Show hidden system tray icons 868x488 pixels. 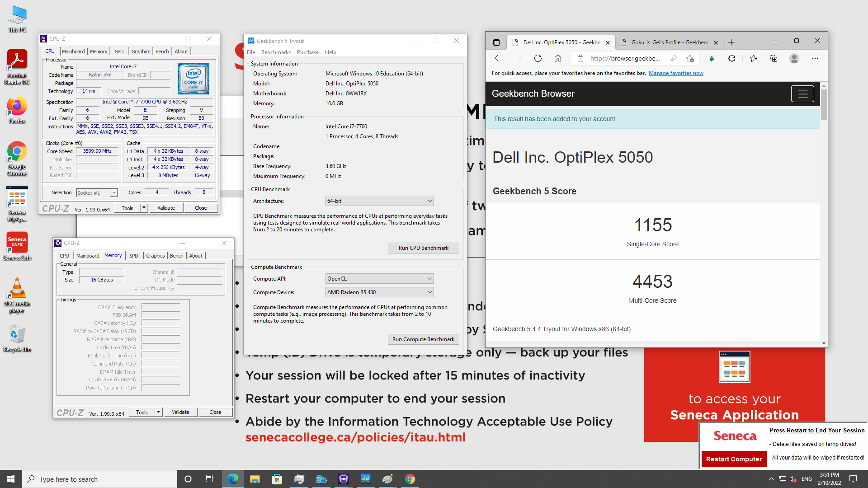[771, 479]
